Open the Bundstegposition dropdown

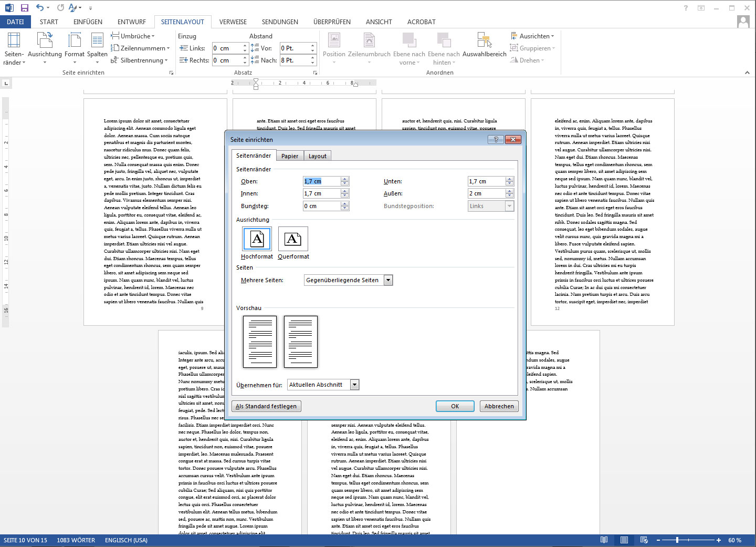click(x=509, y=205)
